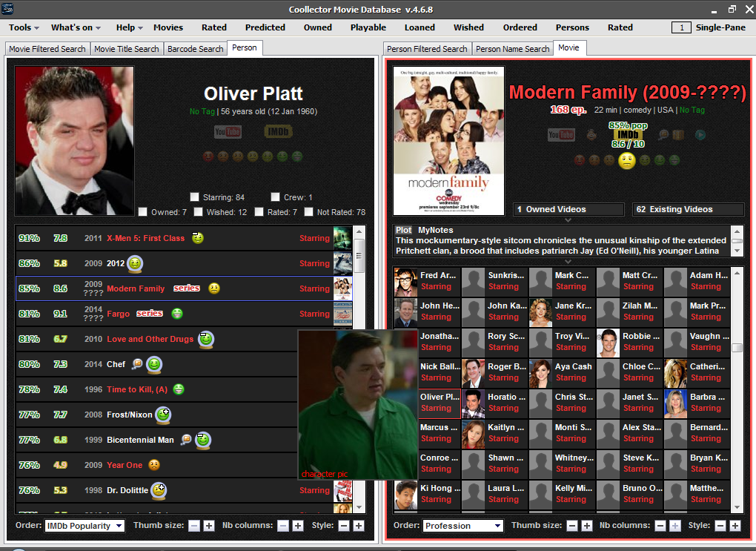Screen dimensions: 756x551
Task: Click the loan box icon for Modern Family
Action: click(x=678, y=135)
